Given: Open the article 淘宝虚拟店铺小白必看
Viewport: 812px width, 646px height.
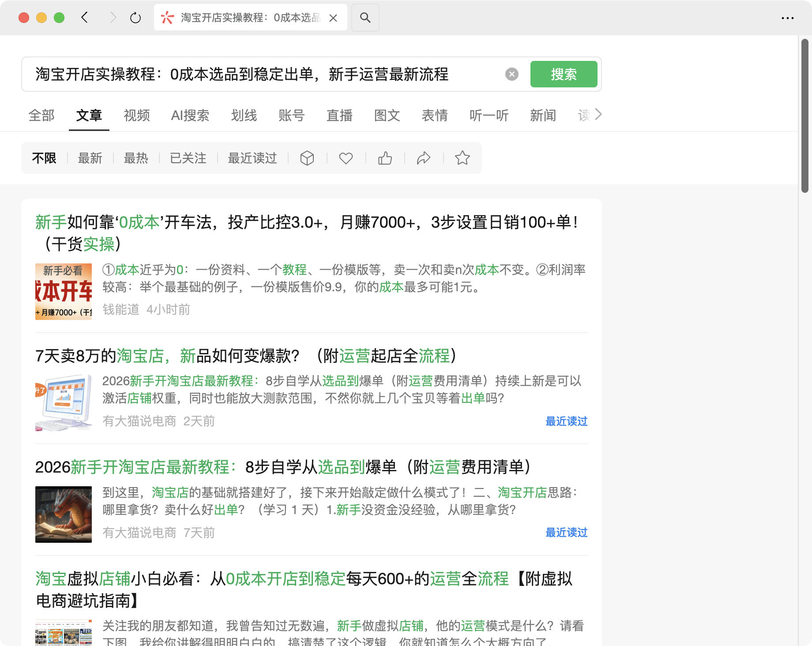Looking at the screenshot, I should [x=304, y=590].
